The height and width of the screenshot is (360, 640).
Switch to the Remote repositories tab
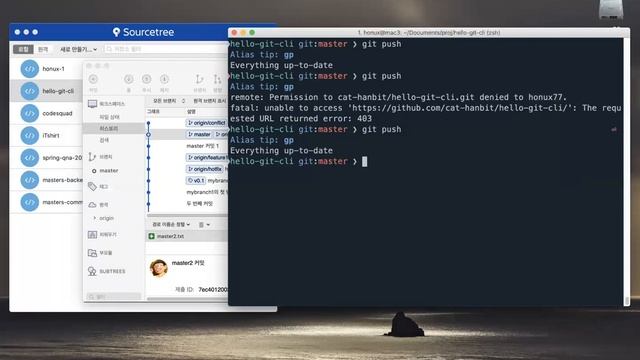(43, 49)
